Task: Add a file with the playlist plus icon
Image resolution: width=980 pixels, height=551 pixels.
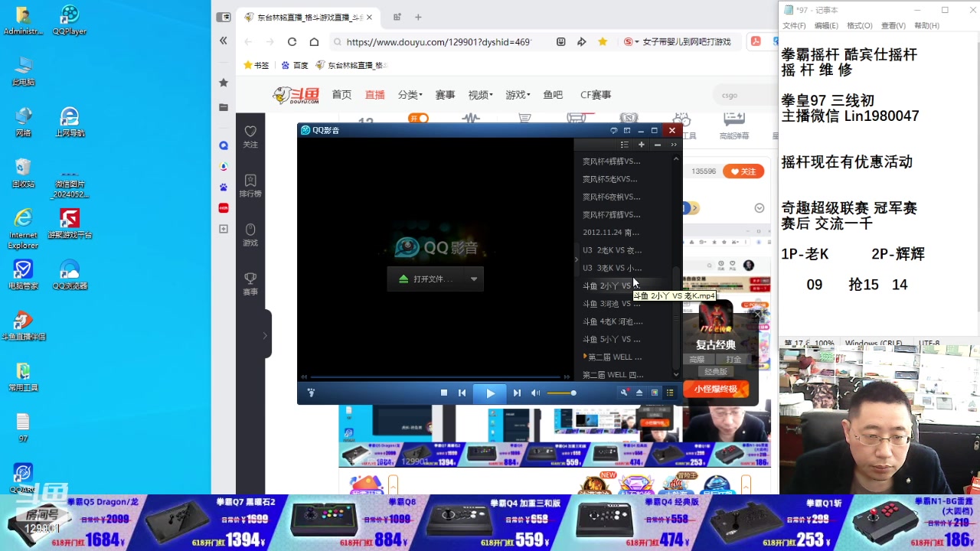Action: [x=642, y=145]
